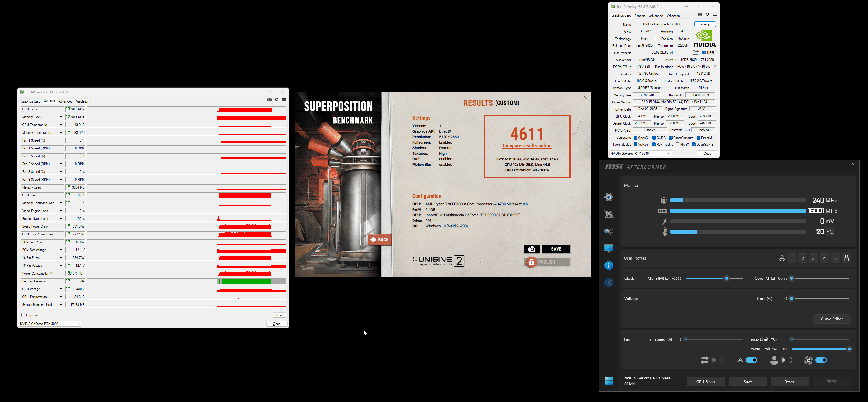Click the Kombustor K icon in sidebar
Viewport: 868px width, 402px height.
tap(608, 283)
